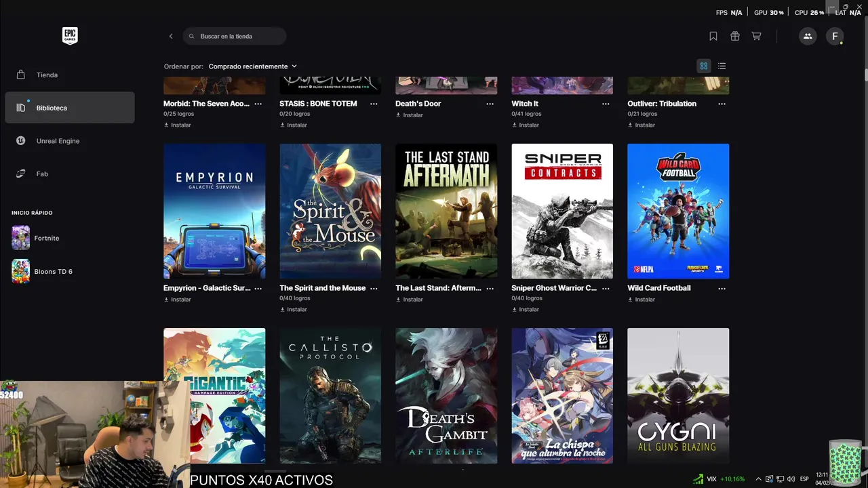Open options menu for Wild Card Football
Viewport: 868px width, 488px height.
coord(722,288)
